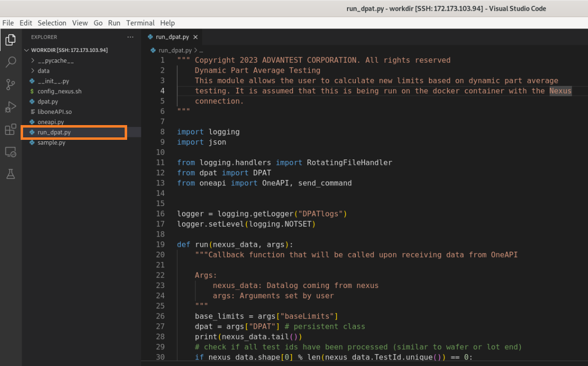Viewport: 588px width, 366px height.
Task: Open the Search view icon
Action: [x=10, y=62]
